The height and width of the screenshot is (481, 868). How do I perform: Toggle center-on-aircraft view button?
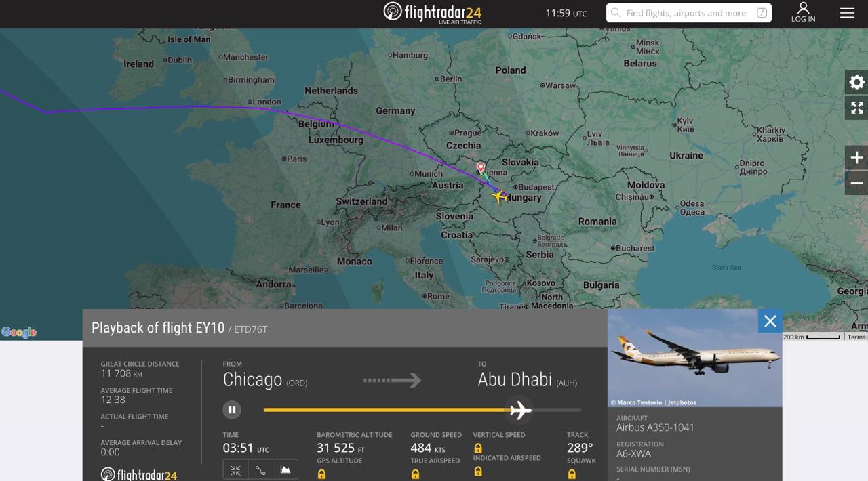[235, 469]
